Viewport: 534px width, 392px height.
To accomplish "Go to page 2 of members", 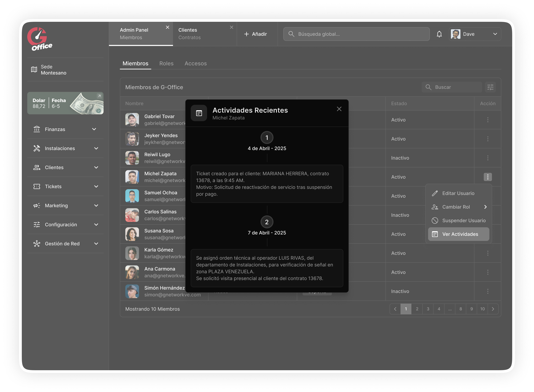I will (417, 309).
